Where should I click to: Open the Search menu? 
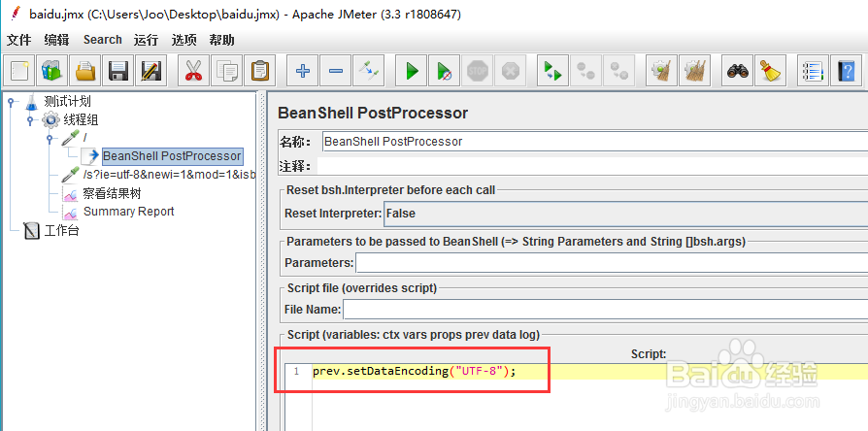pyautogui.click(x=102, y=40)
